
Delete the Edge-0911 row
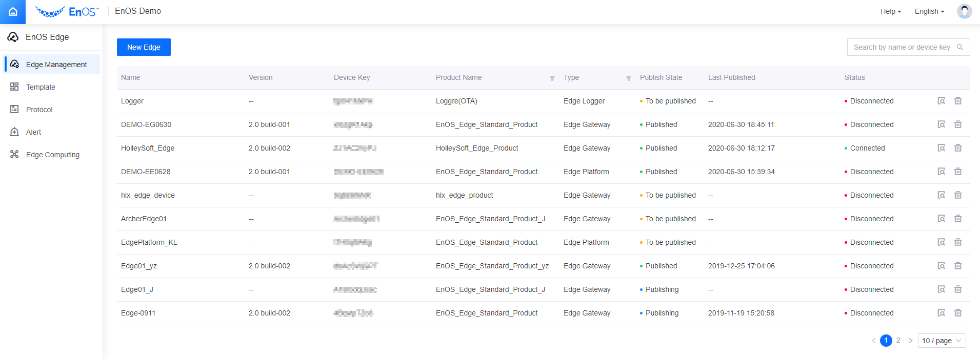tap(957, 313)
